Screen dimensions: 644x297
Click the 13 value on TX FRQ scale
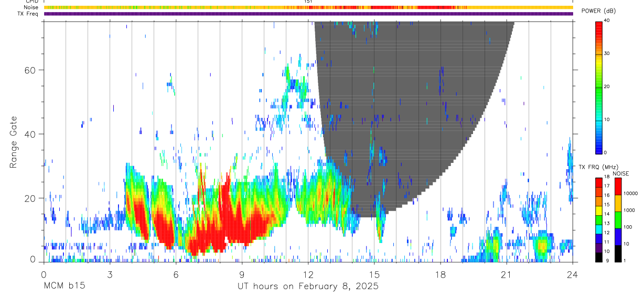point(607,223)
